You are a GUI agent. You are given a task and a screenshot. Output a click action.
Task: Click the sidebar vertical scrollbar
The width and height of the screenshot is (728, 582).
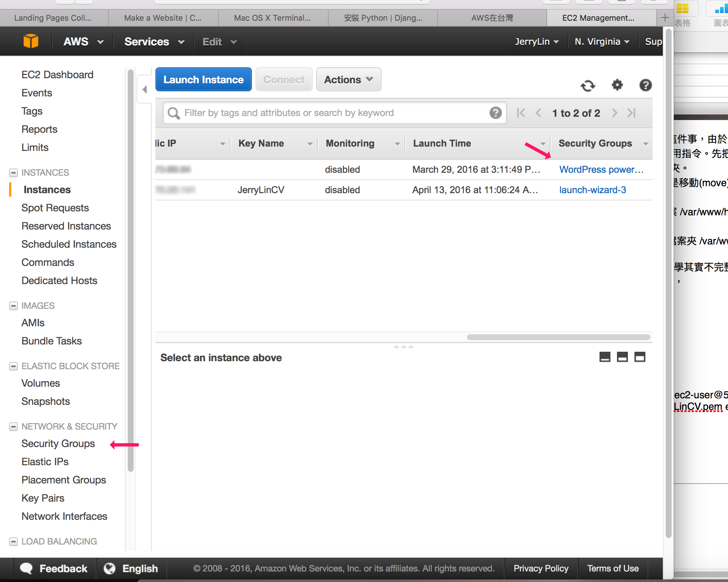pos(131,271)
